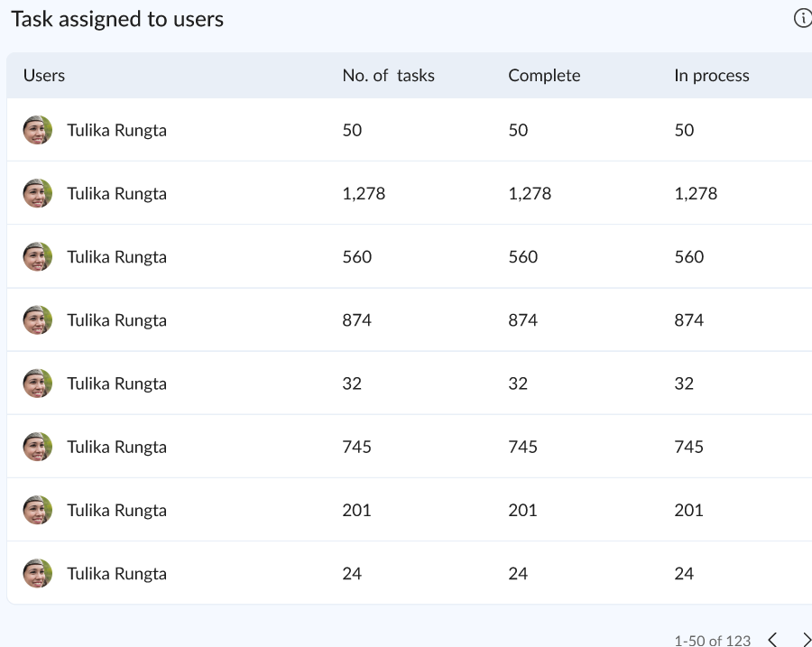Viewport: 812px width, 647px height.
Task: Click the "1-50 of 123" pagination label
Action: (x=712, y=641)
